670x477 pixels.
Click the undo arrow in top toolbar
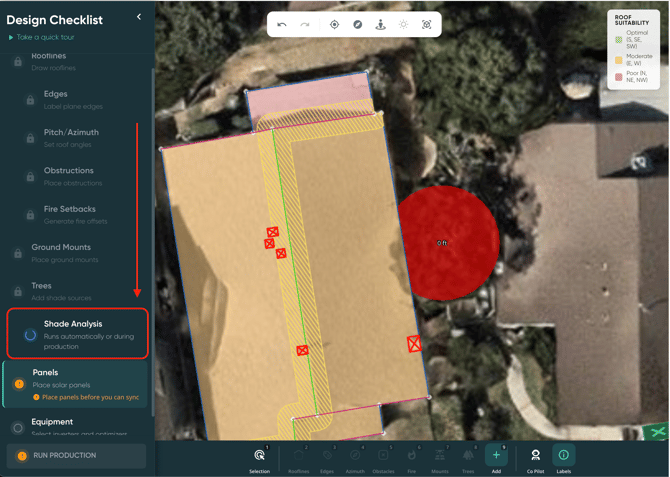pyautogui.click(x=282, y=24)
